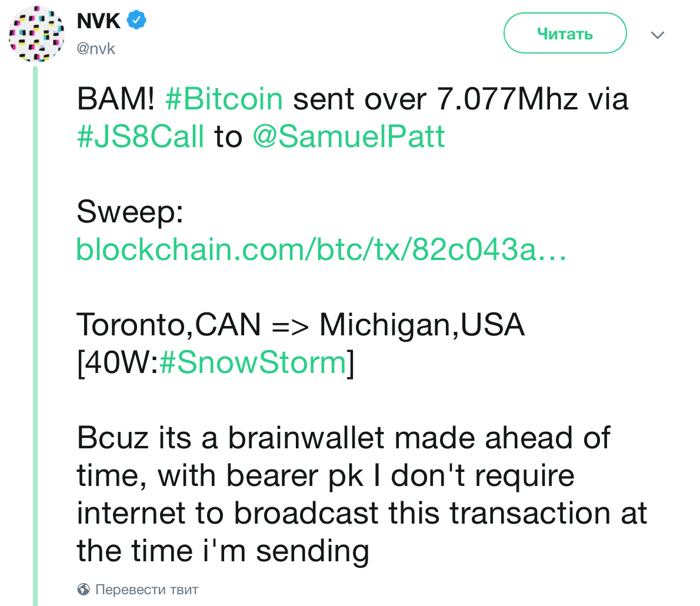700x606 pixels.
Task: Open NVK's profile avatar image
Action: pos(36,34)
